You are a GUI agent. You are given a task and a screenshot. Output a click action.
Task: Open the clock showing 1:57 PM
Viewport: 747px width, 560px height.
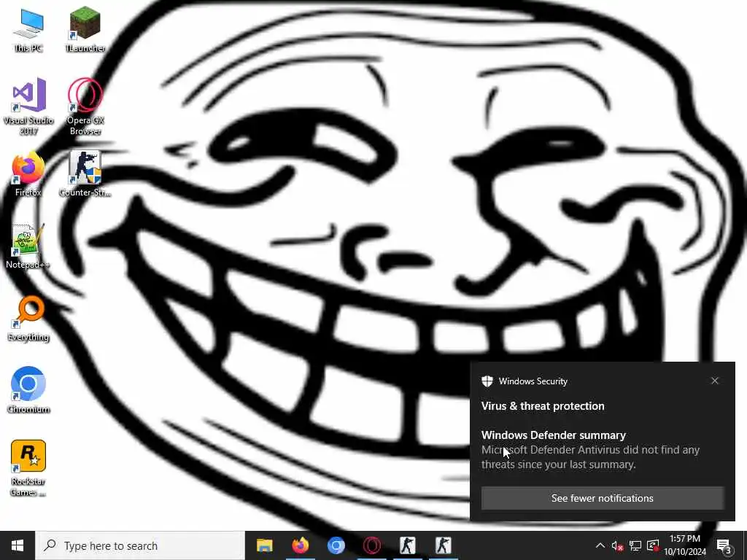(x=685, y=545)
